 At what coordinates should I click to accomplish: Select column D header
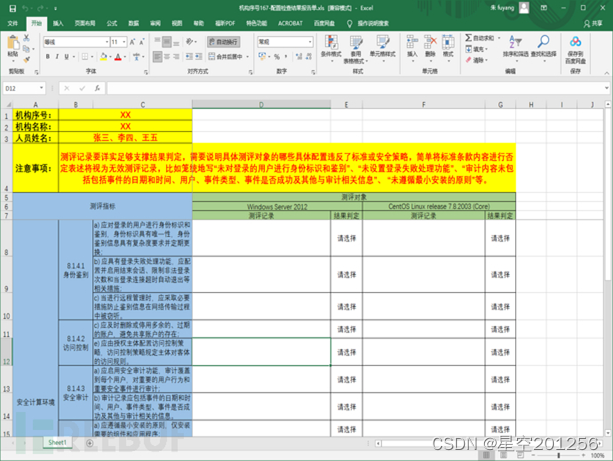(x=261, y=104)
